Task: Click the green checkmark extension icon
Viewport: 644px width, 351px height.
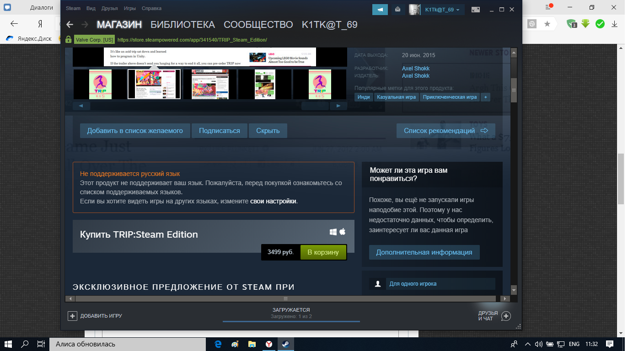Action: (x=600, y=24)
